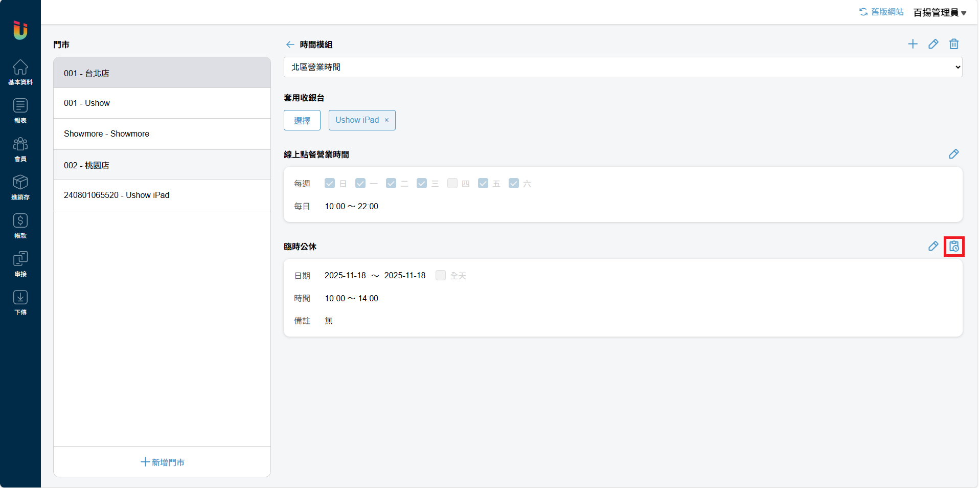Toggle the Sunday (日) checkbox
The height and width of the screenshot is (488, 980).
click(330, 183)
